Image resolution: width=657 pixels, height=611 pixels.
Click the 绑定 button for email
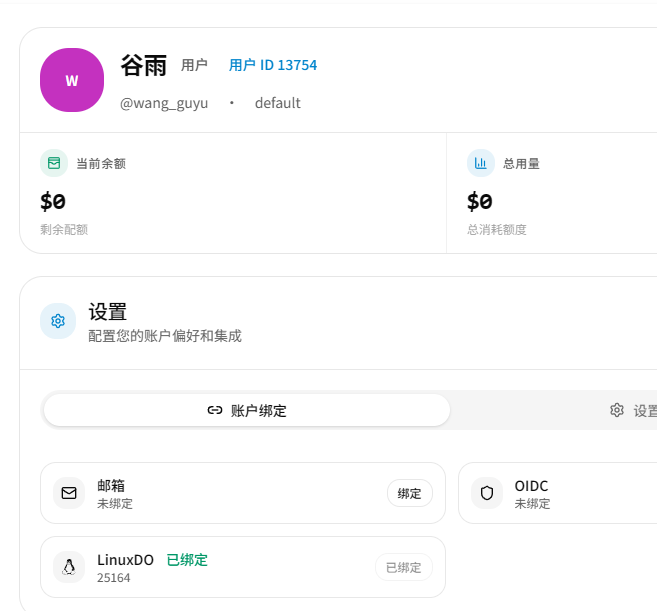coord(409,493)
